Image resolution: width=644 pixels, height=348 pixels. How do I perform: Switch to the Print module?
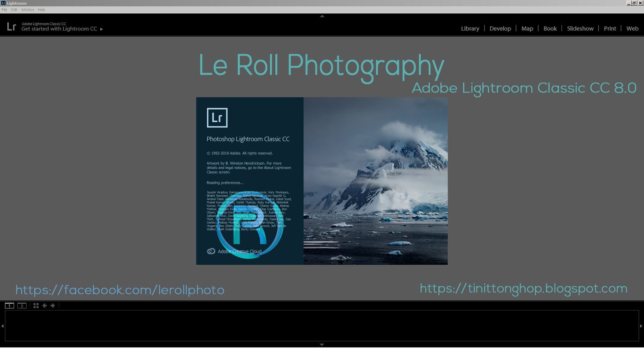tap(610, 29)
